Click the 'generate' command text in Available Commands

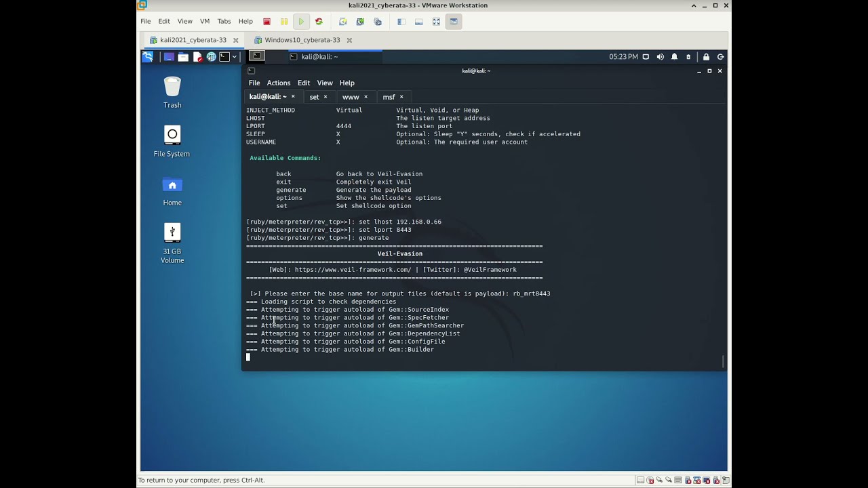point(291,190)
